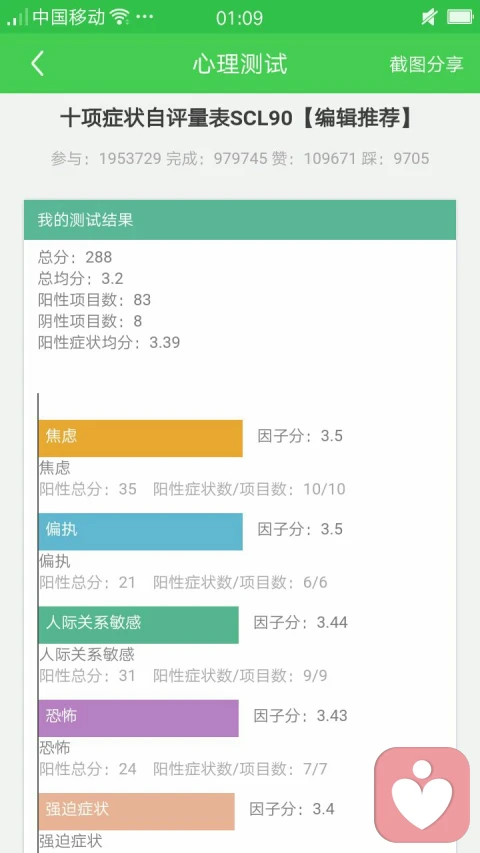Tap the three dots in status bar

tap(145, 17)
